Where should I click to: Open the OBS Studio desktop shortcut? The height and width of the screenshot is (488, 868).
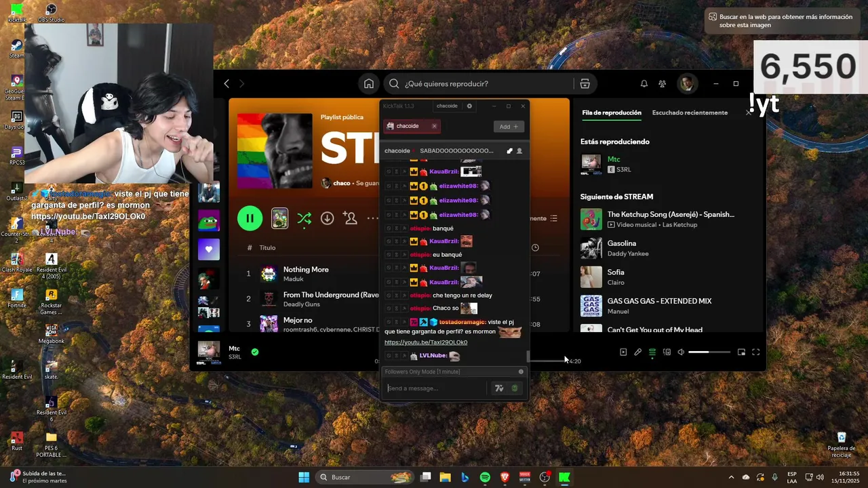(x=52, y=12)
